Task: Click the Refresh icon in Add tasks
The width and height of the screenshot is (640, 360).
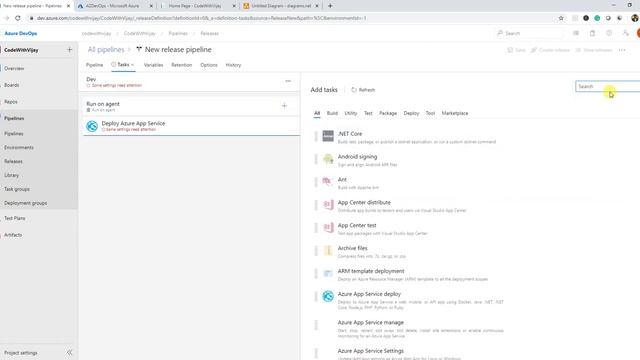Action: click(354, 90)
